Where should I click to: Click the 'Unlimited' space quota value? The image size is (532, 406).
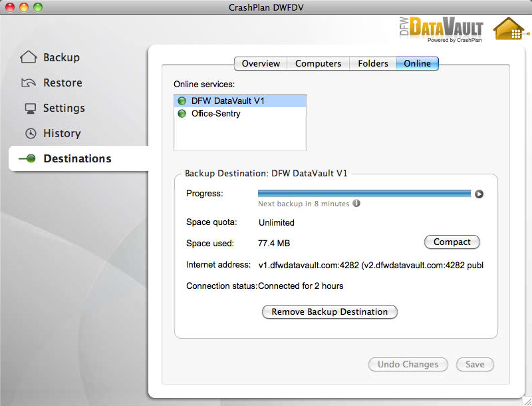tap(277, 223)
